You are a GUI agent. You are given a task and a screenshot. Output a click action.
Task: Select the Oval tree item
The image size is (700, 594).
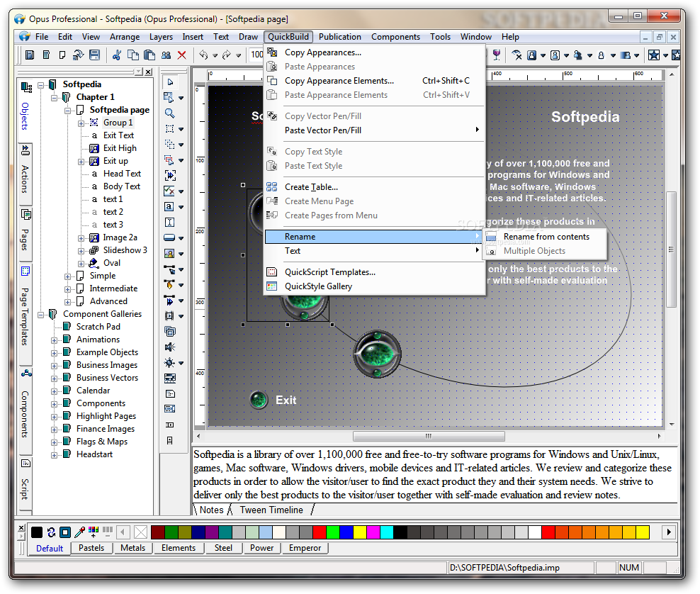tap(112, 264)
